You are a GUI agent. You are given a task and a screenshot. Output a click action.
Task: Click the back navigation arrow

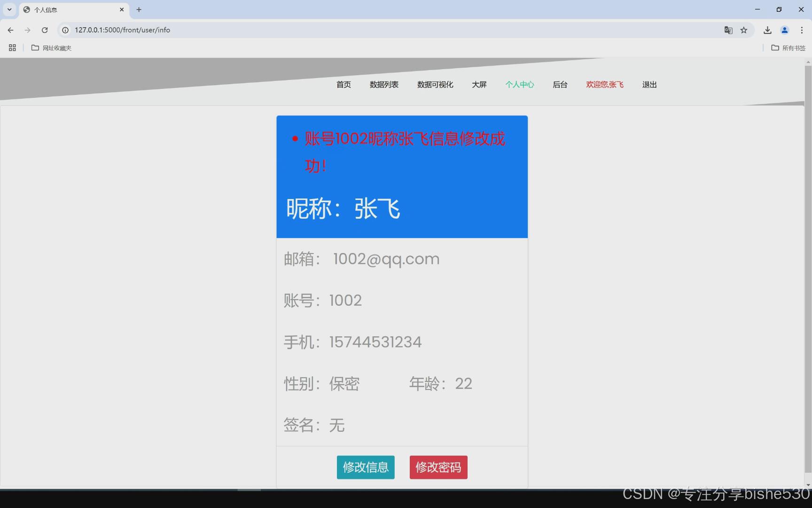[10, 30]
